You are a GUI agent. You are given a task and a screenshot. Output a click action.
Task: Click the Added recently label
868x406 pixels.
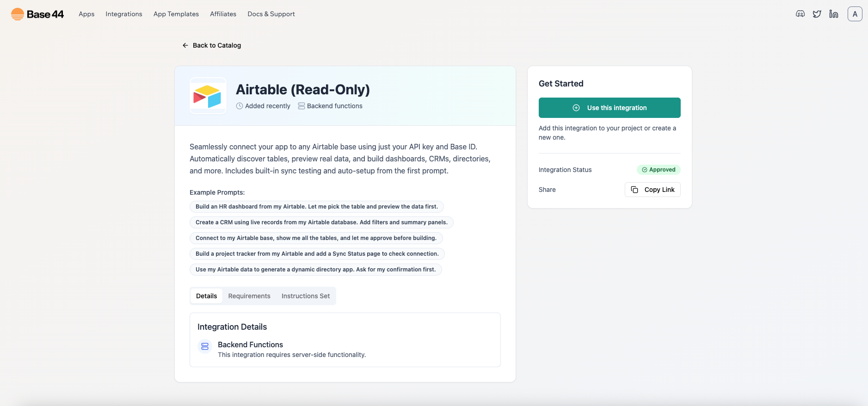click(268, 106)
